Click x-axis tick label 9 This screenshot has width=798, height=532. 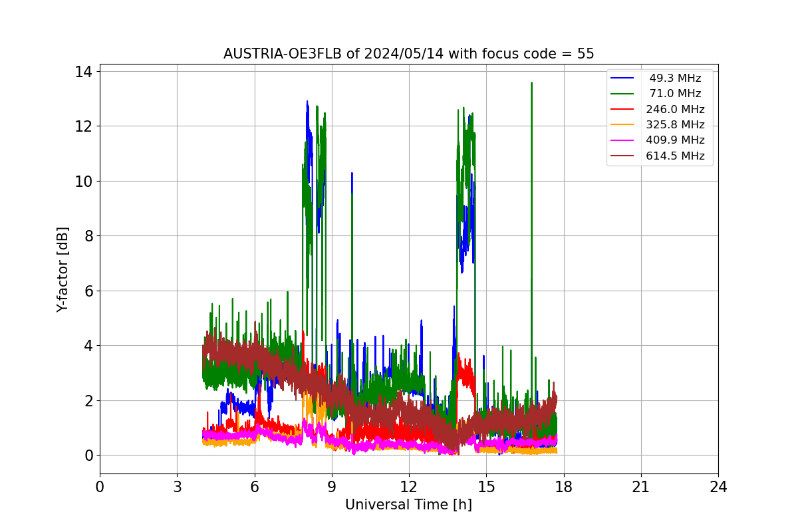(332, 487)
